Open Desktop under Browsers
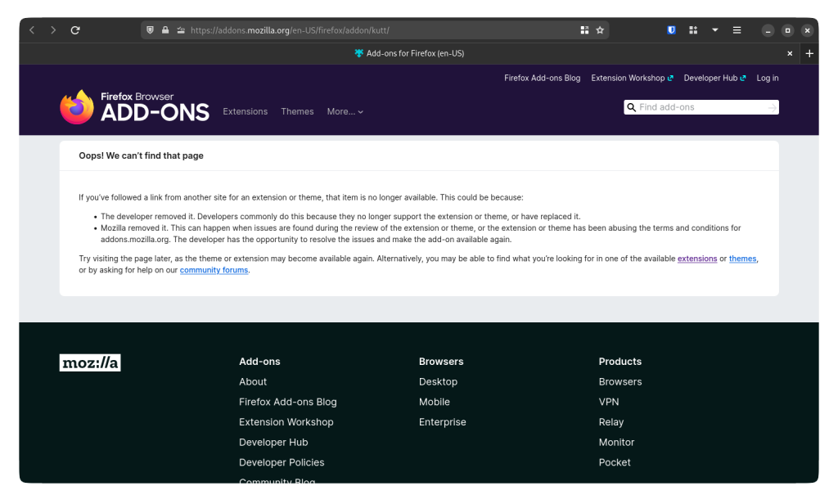The width and height of the screenshot is (838, 504). point(438,382)
